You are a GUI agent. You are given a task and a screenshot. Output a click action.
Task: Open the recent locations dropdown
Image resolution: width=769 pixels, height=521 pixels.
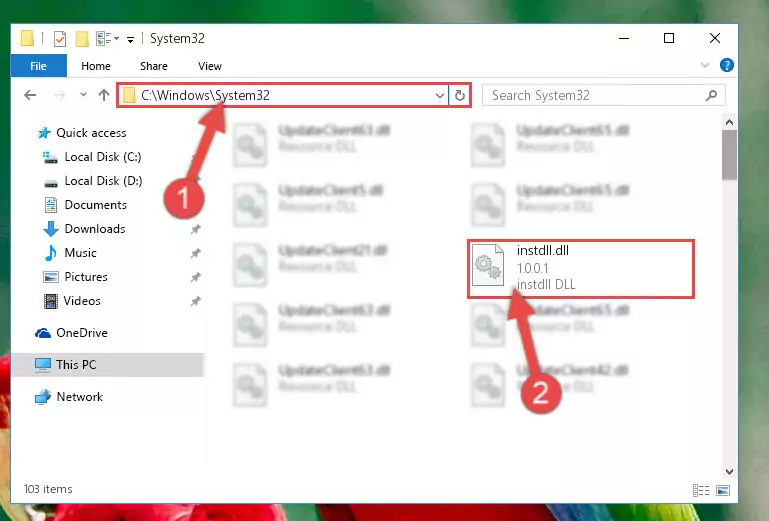coord(83,95)
